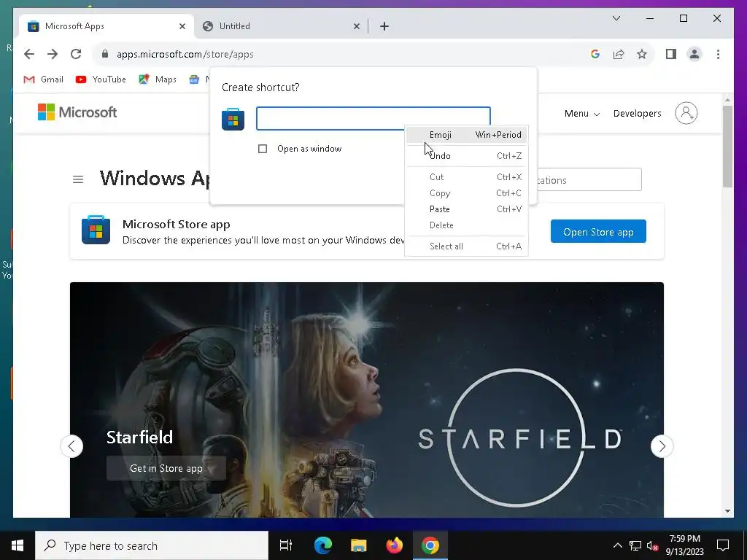Click Delete in the context menu

point(466,225)
